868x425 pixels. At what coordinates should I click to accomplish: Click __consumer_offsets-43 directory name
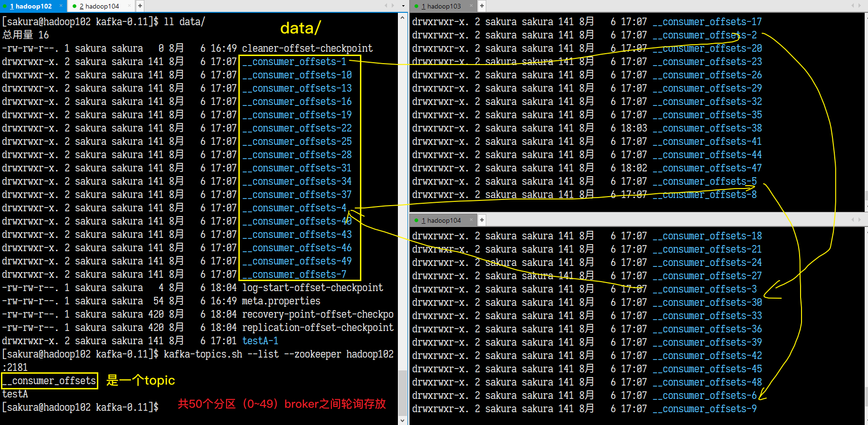point(297,235)
